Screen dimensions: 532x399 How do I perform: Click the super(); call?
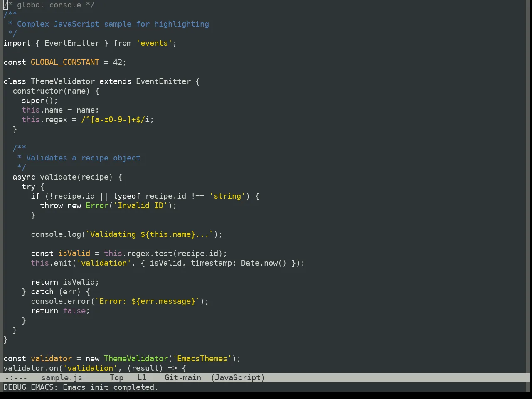(x=40, y=101)
